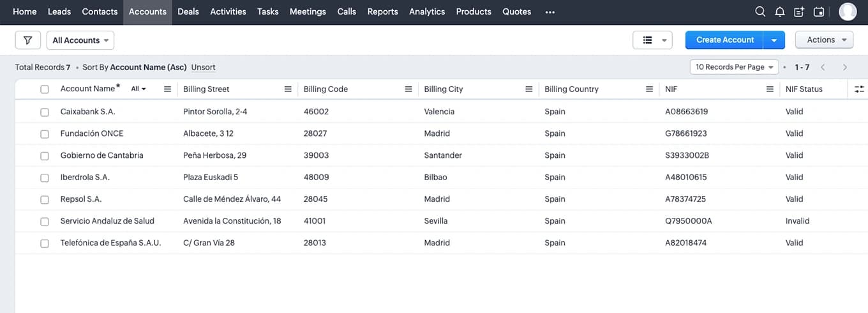868x313 pixels.
Task: Click the Santander billing city cell
Action: (x=443, y=156)
